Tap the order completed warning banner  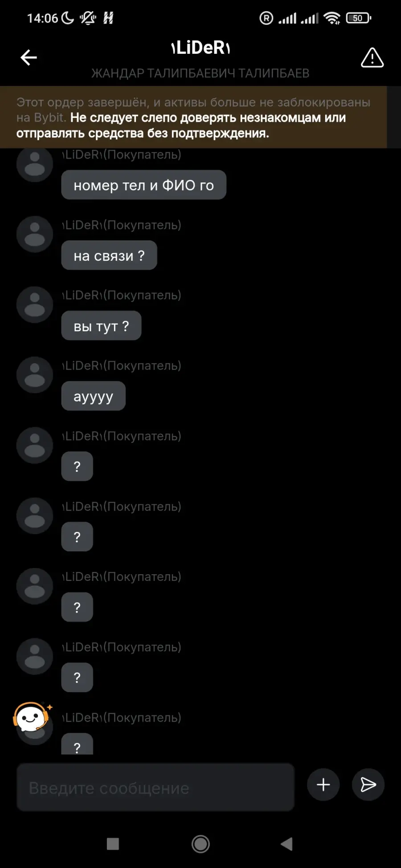[193, 117]
